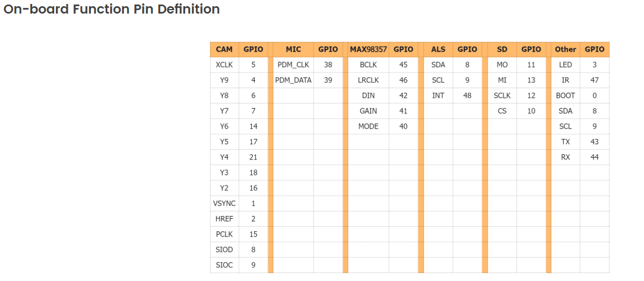Select the SIOC cell
Screen dimensions: 644x281
224,265
